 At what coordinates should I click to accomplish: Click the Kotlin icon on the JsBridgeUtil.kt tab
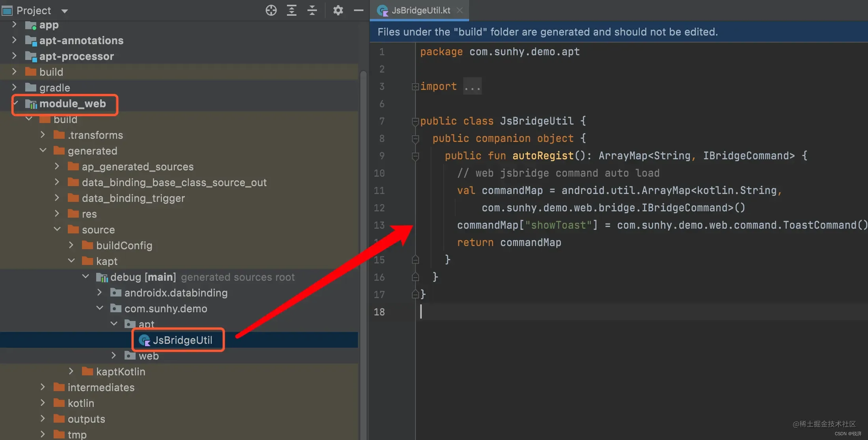(382, 11)
